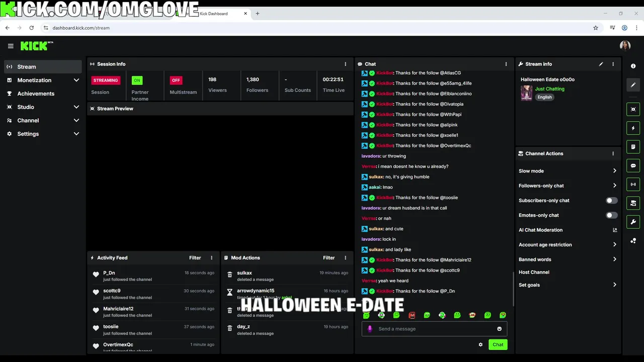Screen dimensions: 644x362
Task: Toggle Emotes-only chat switch
Action: click(x=611, y=215)
